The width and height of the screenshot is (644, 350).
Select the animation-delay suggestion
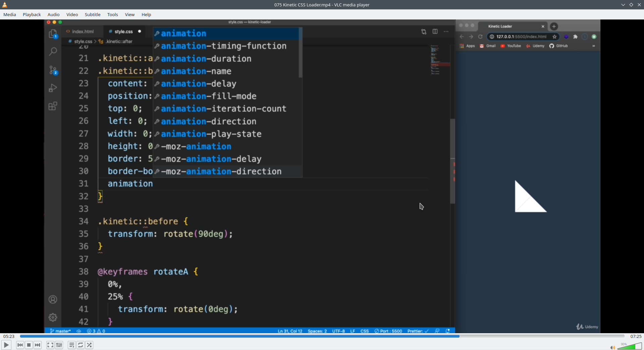[x=226, y=84]
